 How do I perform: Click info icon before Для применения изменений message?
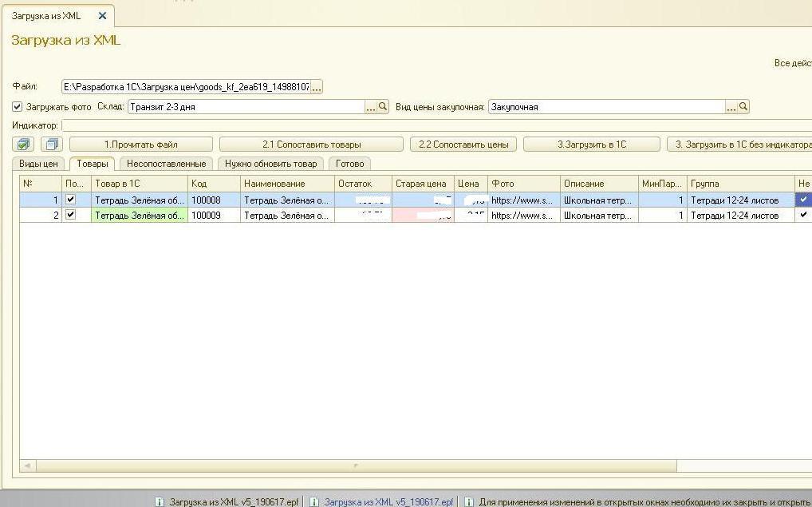pos(468,502)
